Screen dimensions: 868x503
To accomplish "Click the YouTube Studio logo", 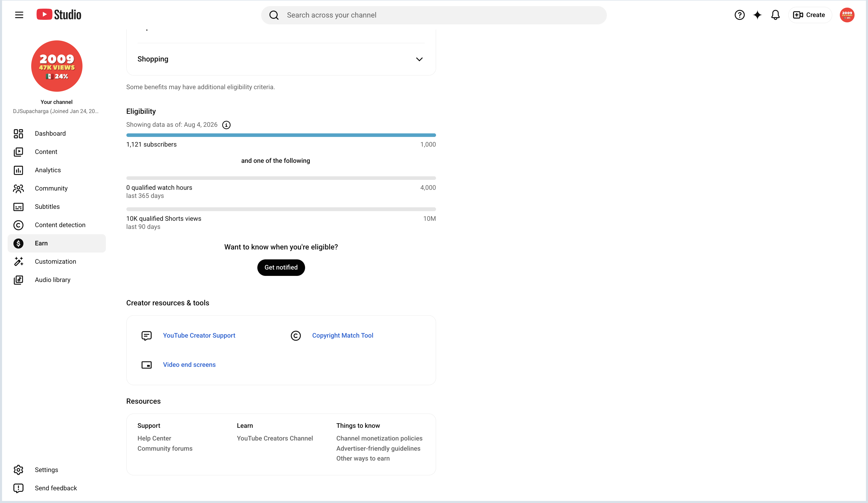I will (59, 15).
